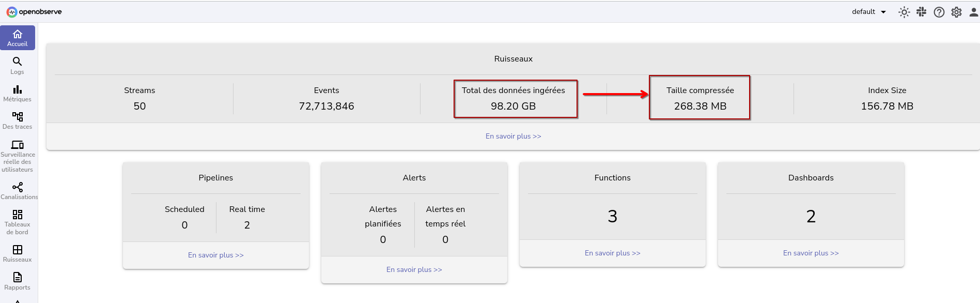The height and width of the screenshot is (303, 980).
Task: Open the Logs search page
Action: (17, 66)
